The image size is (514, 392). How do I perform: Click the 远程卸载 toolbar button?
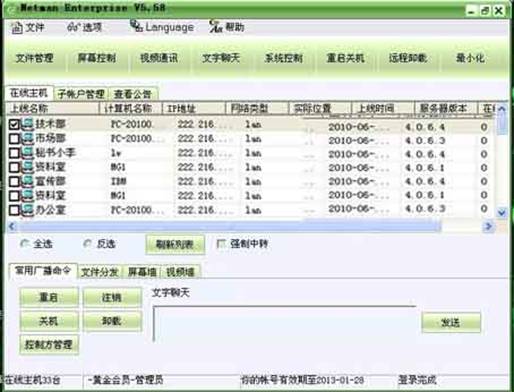[408, 58]
